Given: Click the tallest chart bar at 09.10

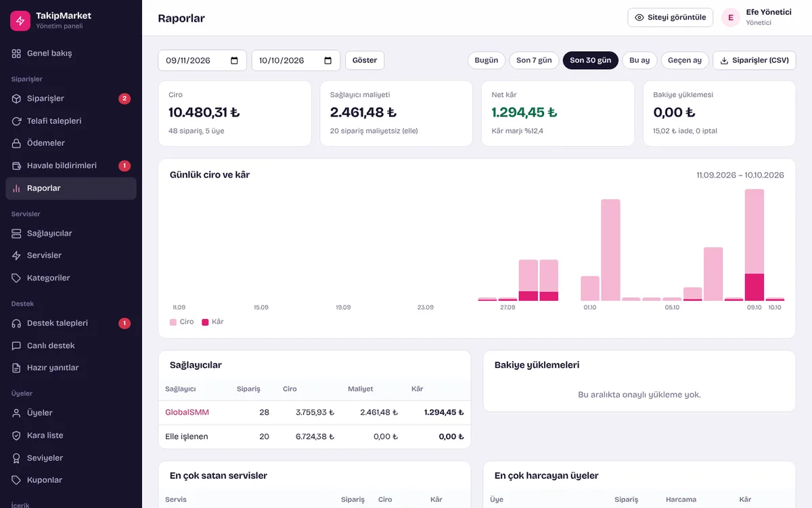Looking at the screenshot, I should pos(754,245).
